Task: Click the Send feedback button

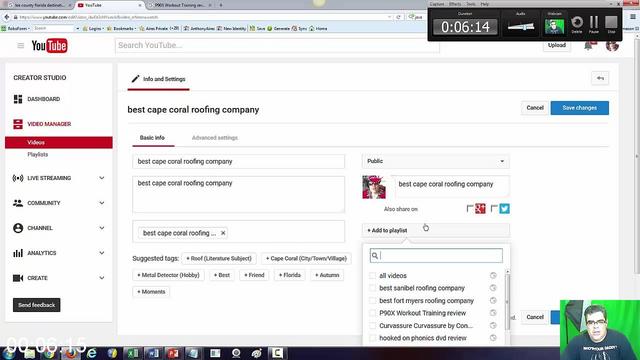Action: [36, 305]
